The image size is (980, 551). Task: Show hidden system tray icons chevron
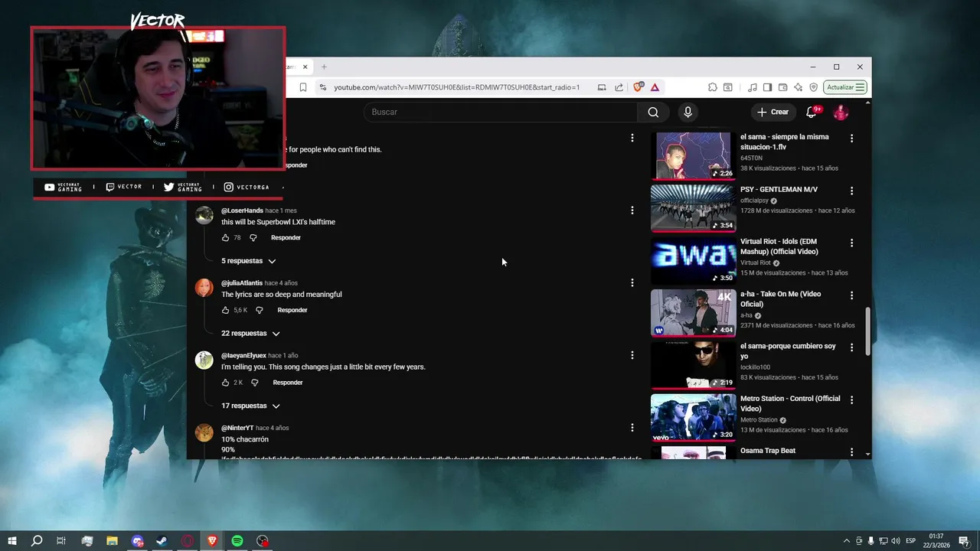(846, 541)
